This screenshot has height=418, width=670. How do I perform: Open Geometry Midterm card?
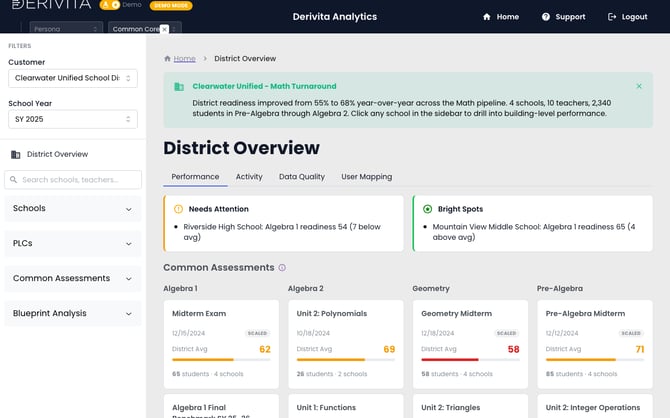pos(470,344)
